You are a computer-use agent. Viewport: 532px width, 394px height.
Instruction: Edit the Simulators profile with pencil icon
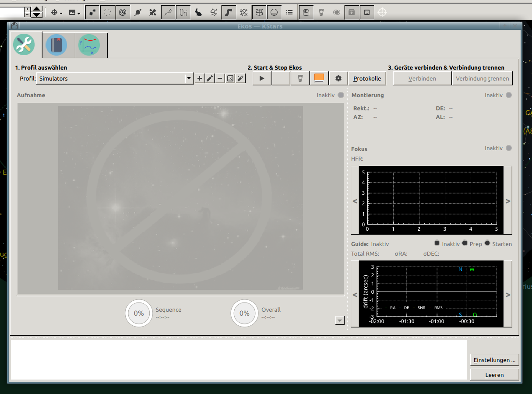pos(210,78)
